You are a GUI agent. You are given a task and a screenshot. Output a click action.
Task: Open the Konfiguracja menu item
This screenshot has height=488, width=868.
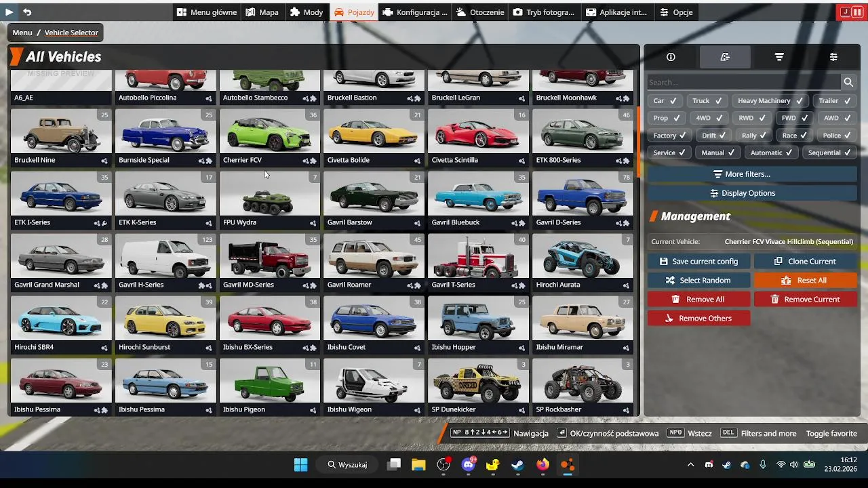[414, 12]
